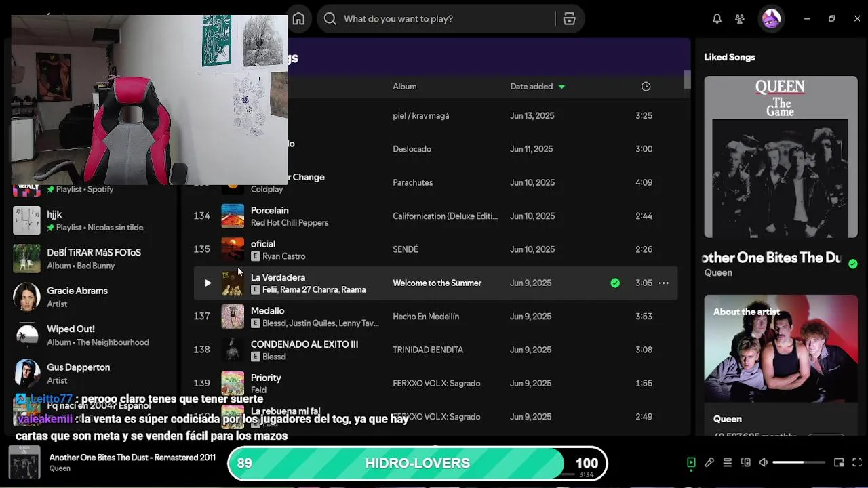Sort by duration clock icon
The width and height of the screenshot is (868, 488).
point(646,87)
